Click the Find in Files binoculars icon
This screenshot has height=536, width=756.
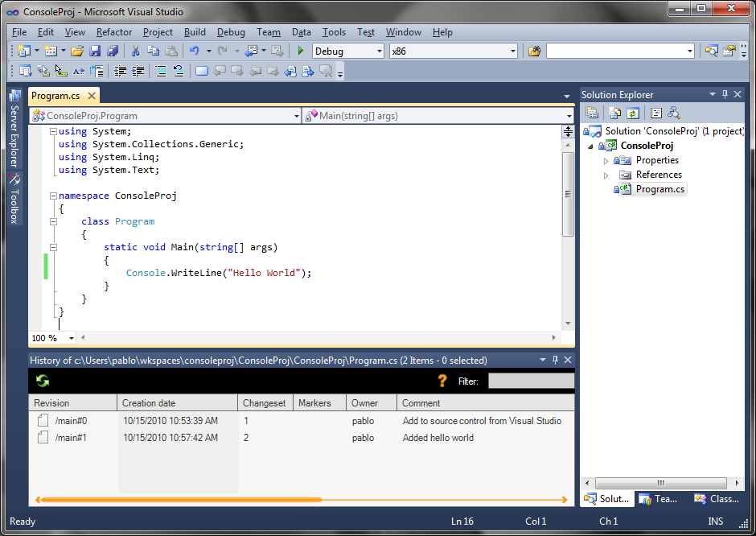click(x=534, y=52)
